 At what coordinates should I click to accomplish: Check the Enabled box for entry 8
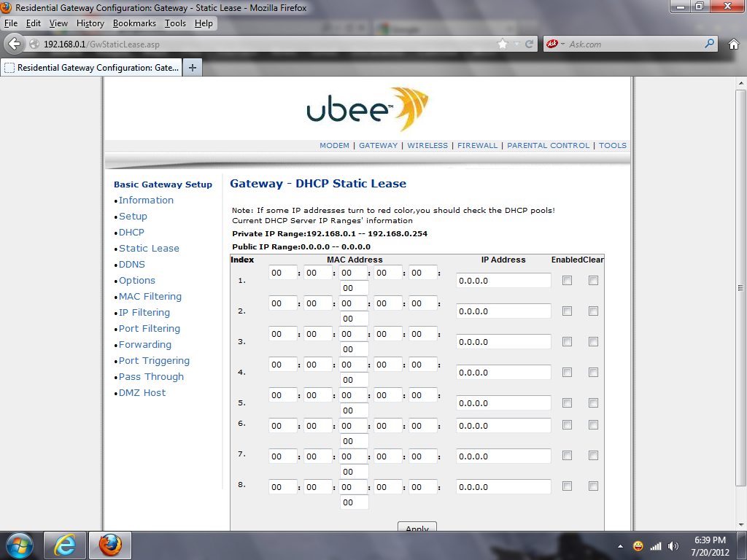[x=567, y=486]
